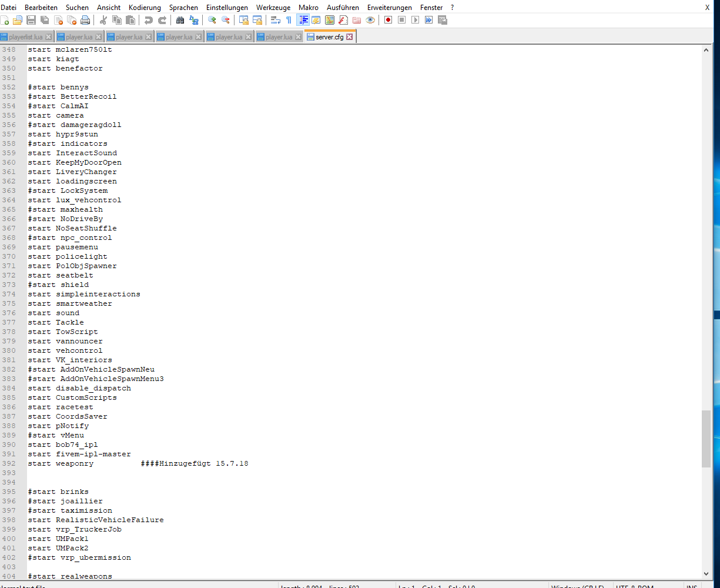Click line 'start vrp_TruckerJob'
The width and height of the screenshot is (720, 588).
pyautogui.click(x=75, y=529)
